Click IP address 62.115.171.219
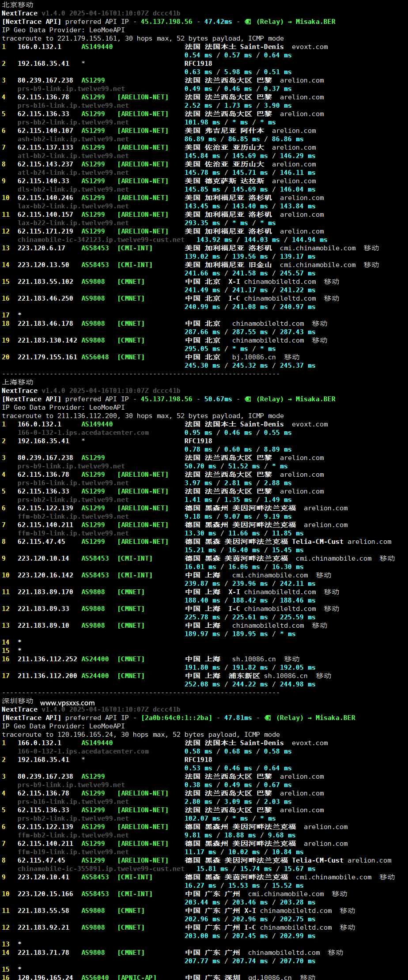This screenshot has width=408, height=980. click(45, 231)
